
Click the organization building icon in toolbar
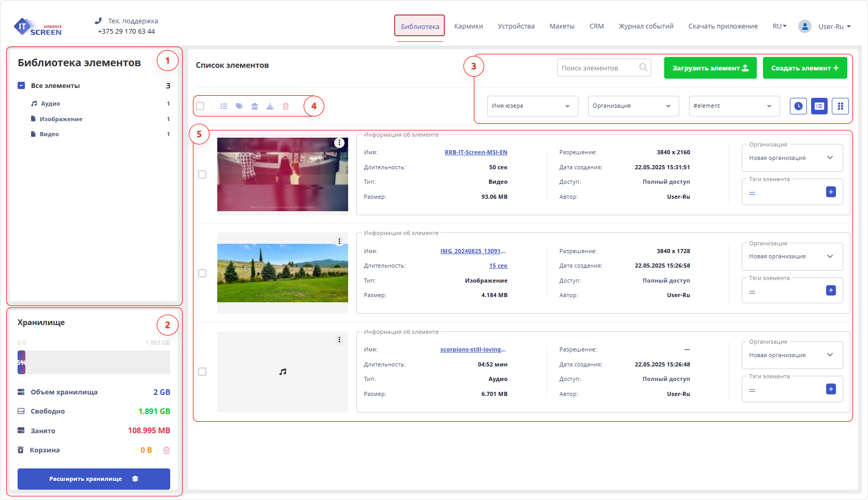(x=255, y=106)
